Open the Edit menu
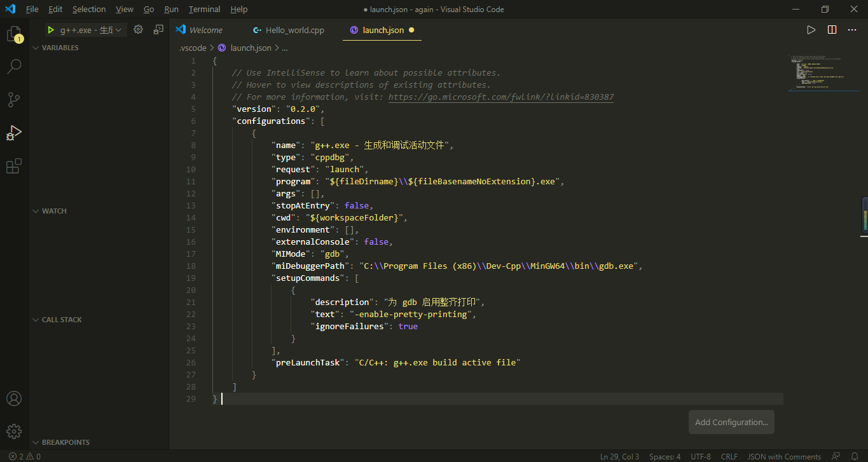 click(x=55, y=9)
